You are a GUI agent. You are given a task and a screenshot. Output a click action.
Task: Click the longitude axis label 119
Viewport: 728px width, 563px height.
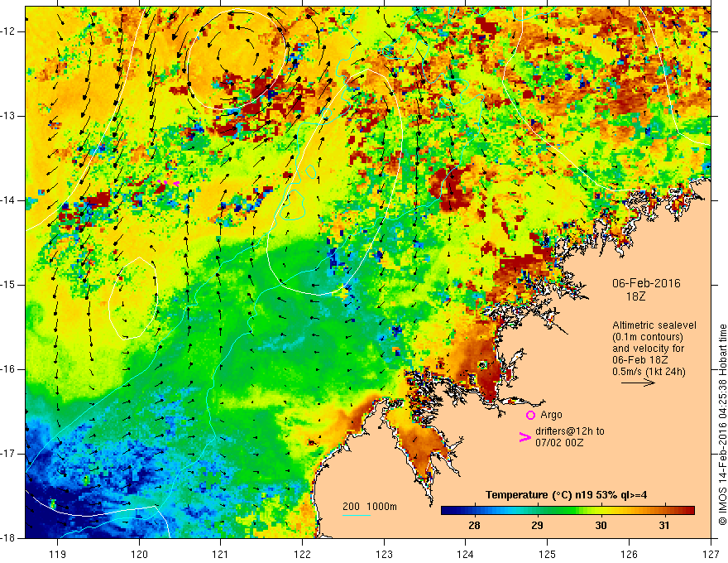pos(58,554)
